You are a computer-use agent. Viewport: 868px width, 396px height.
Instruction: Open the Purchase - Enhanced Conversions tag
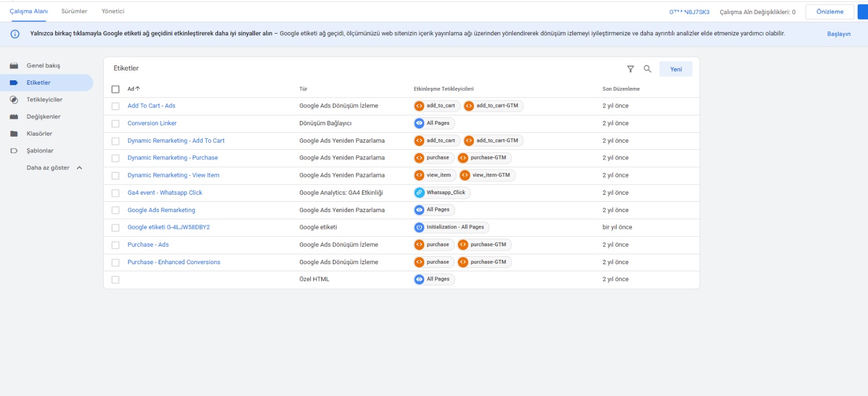(x=174, y=262)
